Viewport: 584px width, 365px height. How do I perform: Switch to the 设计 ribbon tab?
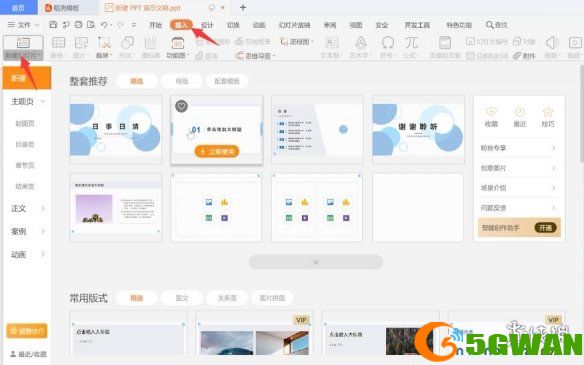207,25
